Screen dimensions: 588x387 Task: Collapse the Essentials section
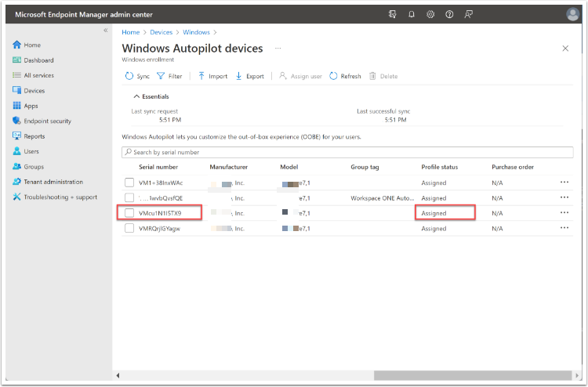136,96
